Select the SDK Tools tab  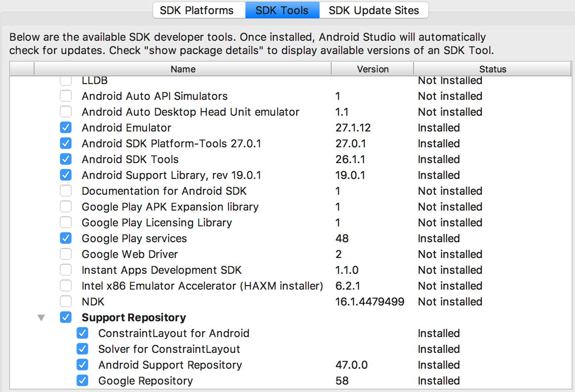coord(282,10)
